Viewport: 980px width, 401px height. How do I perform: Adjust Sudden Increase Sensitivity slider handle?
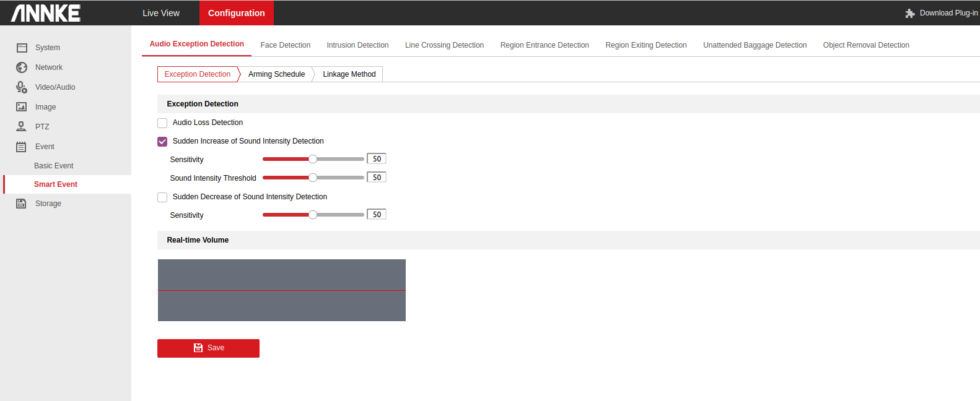coord(313,159)
